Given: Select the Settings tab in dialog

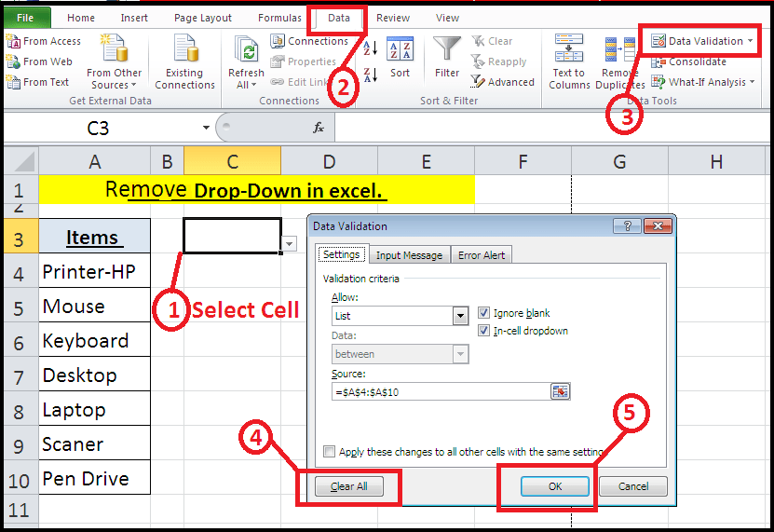Looking at the screenshot, I should pyautogui.click(x=341, y=255).
